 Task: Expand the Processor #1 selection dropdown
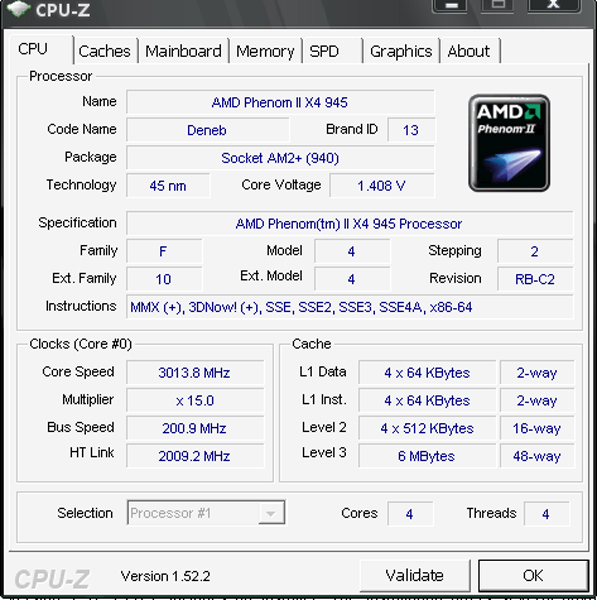point(206,513)
